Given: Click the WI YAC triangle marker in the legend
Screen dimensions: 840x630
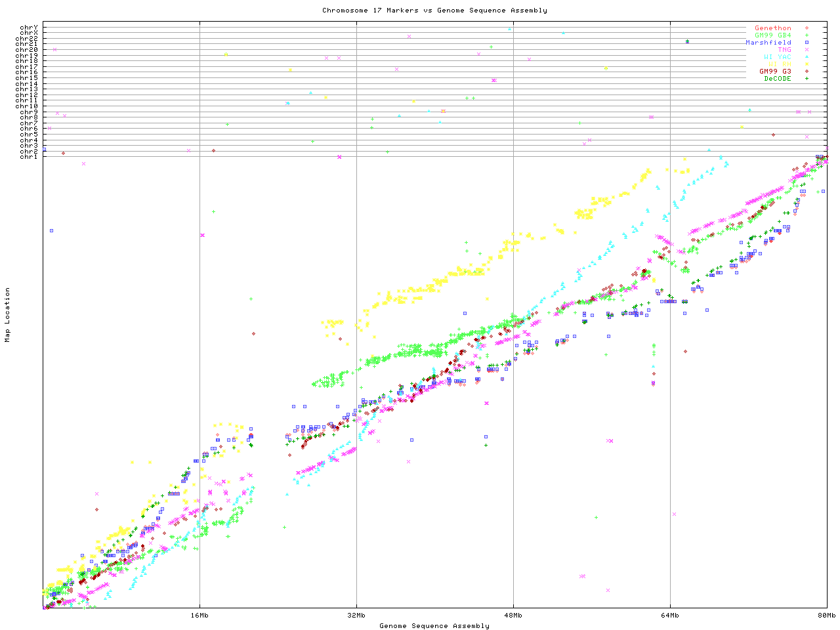Looking at the screenshot, I should point(807,57).
